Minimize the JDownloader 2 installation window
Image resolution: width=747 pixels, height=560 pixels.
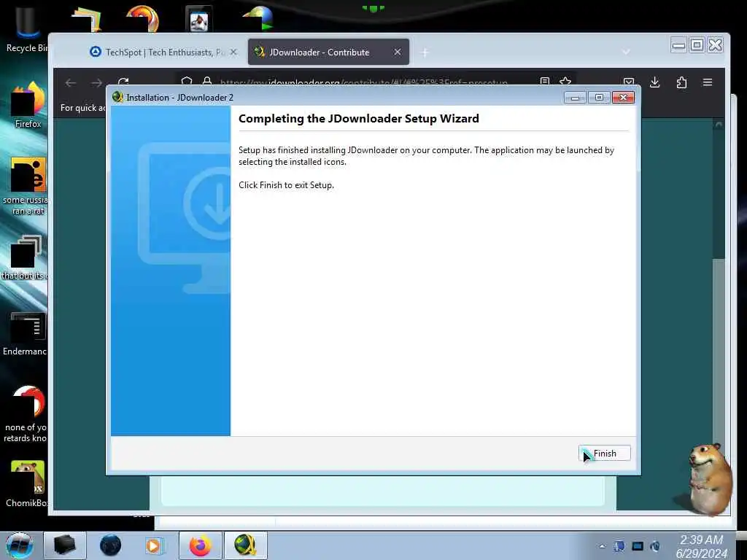(x=575, y=98)
